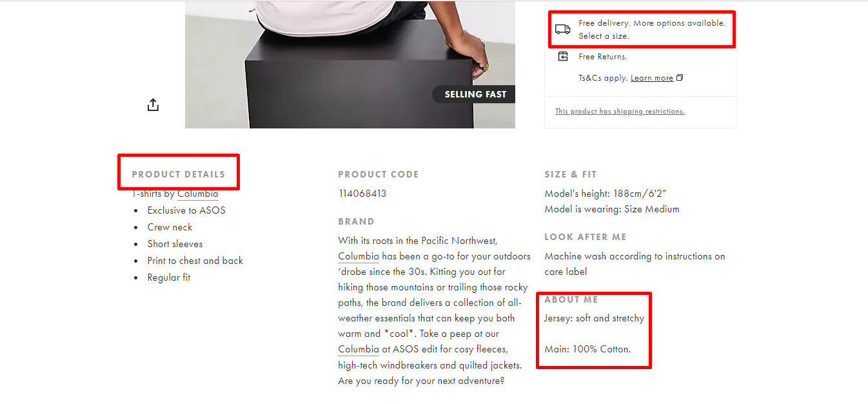The image size is (868, 404).
Task: Open the Learn more link
Action: [652, 78]
